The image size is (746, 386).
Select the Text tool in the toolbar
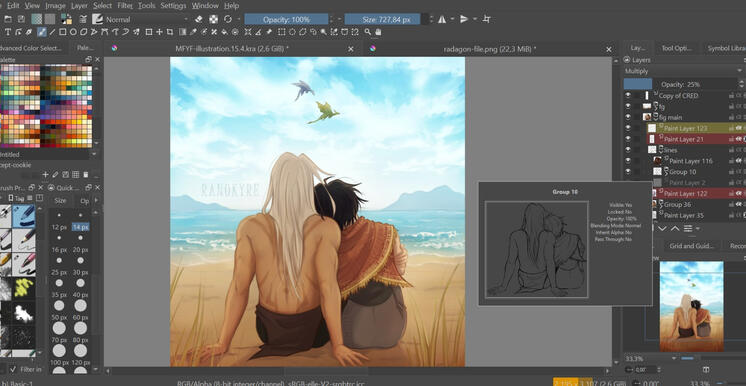(x=8, y=32)
